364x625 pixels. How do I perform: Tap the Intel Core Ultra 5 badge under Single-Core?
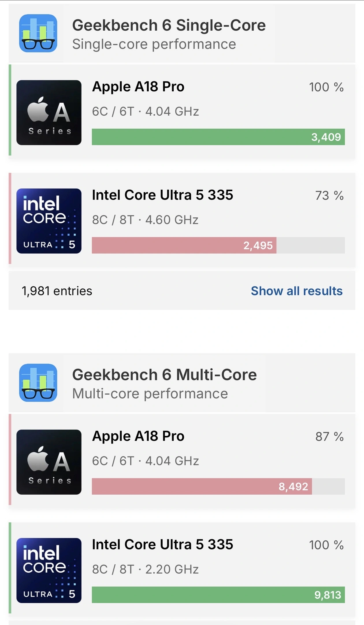point(49,221)
